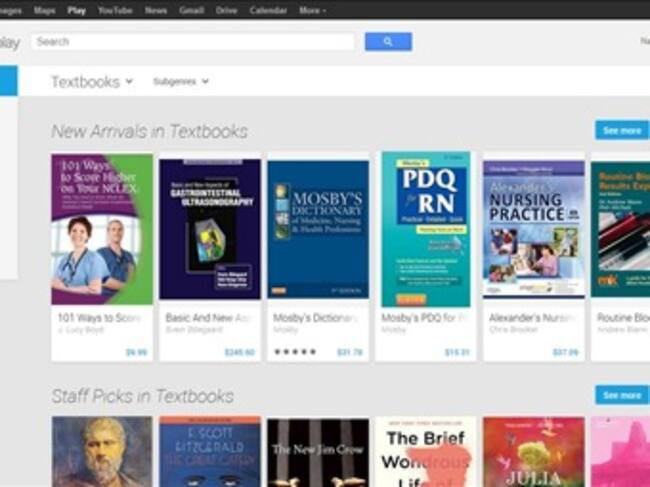Open The Brief Wondrous Life cover
Image resolution: width=650 pixels, height=487 pixels.
tap(426, 452)
